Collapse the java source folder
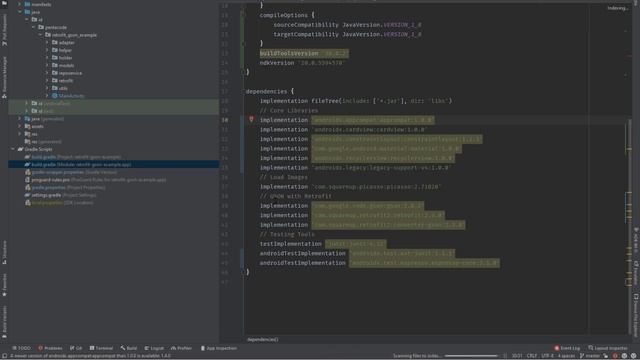Viewport: 640px width, 360px height. (x=20, y=12)
